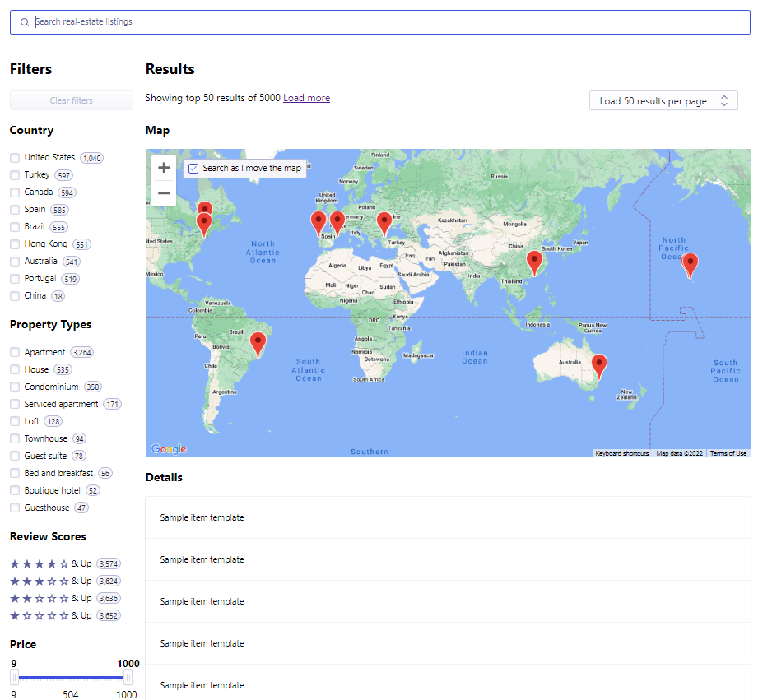Click the maximum price slider handle
The image size is (772, 700).
(128, 678)
